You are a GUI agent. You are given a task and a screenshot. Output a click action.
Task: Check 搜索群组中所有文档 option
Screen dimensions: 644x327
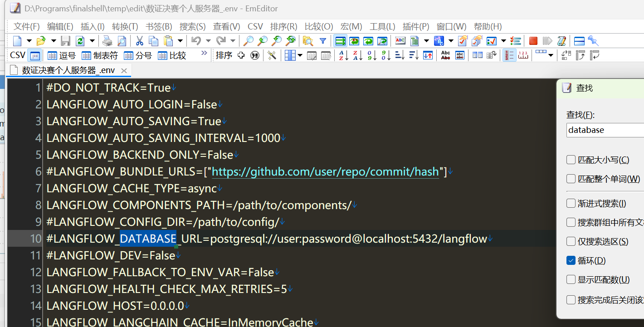click(x=571, y=222)
